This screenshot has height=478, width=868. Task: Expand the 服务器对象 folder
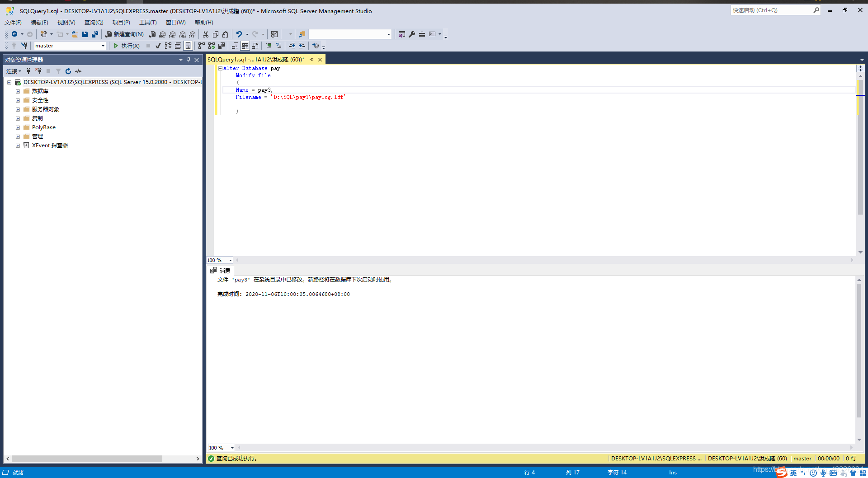(18, 109)
